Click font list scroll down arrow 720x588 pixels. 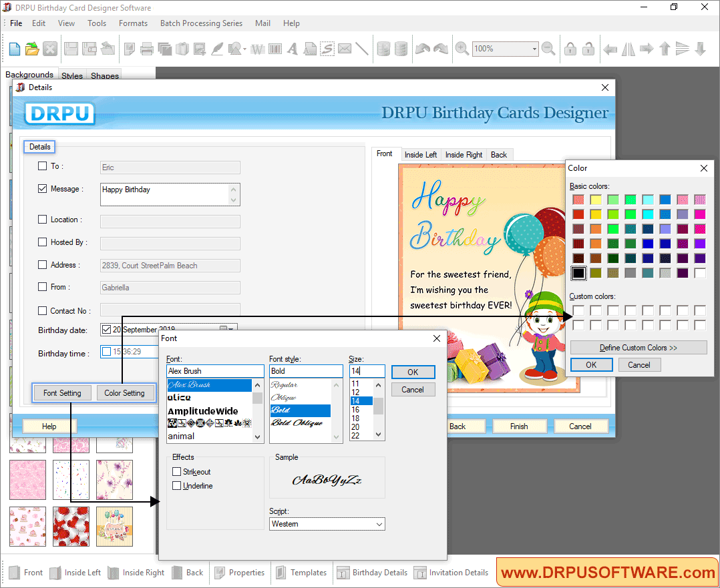258,436
